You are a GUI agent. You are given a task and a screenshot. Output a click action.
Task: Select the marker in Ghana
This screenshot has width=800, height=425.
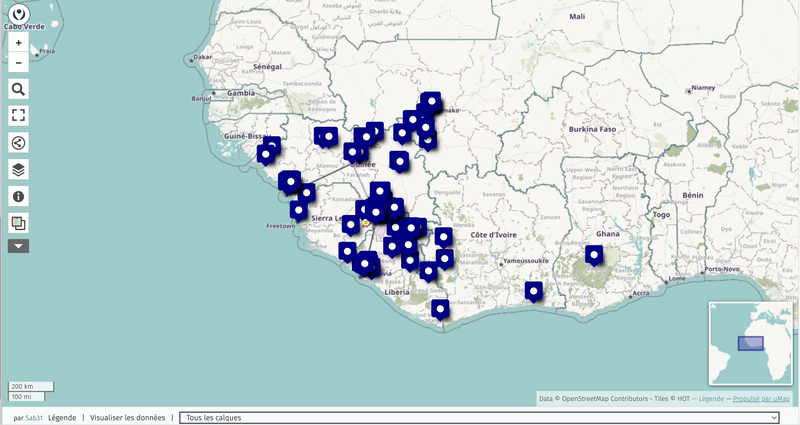[x=594, y=255]
